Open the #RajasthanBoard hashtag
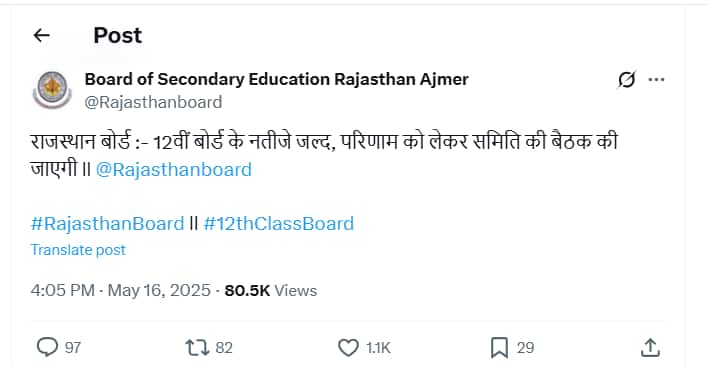Image resolution: width=708 pixels, height=367 pixels. pyautogui.click(x=107, y=224)
